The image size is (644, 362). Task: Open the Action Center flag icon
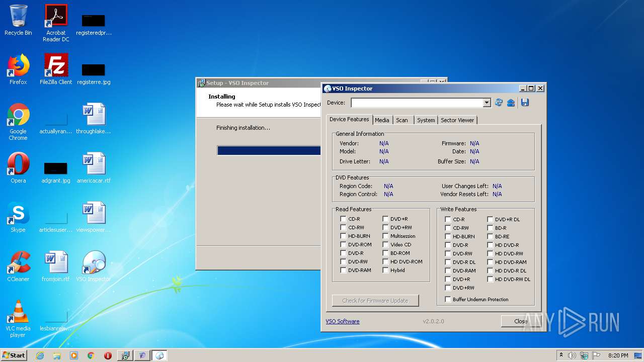pos(596,355)
